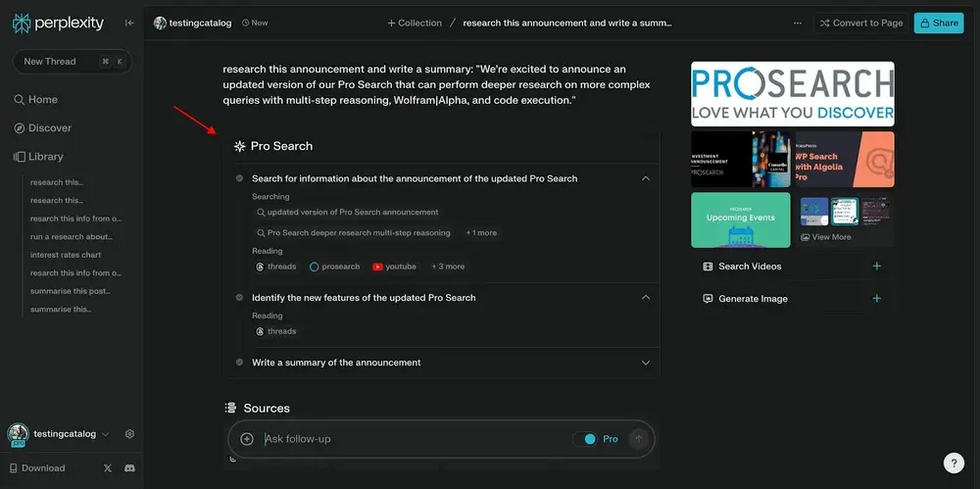Viewport: 980px width, 489px height.
Task: Collapse 'Identify the new features' step
Action: tap(645, 297)
